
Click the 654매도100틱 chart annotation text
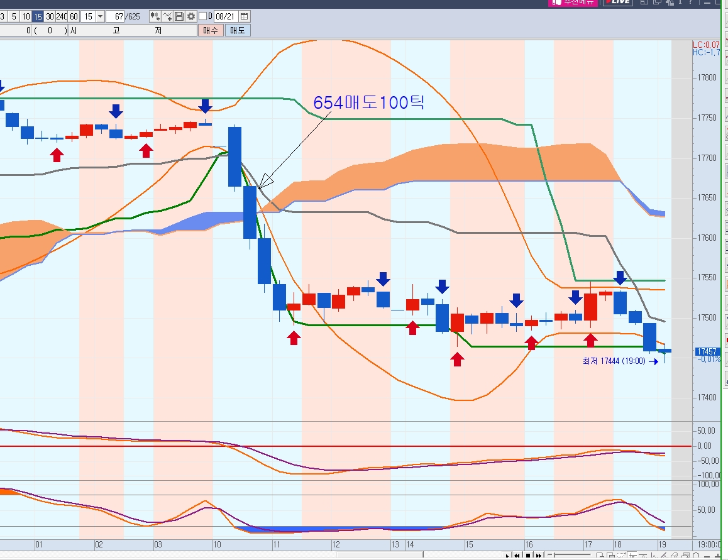click(368, 102)
